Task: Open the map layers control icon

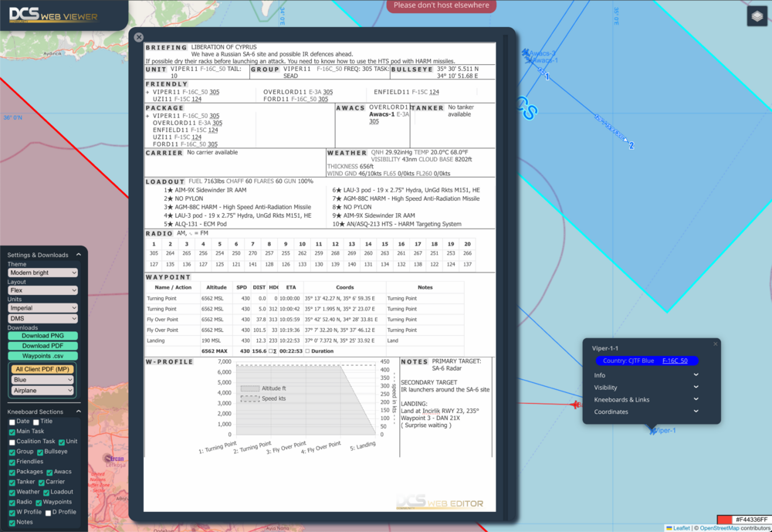Action: 757,16
